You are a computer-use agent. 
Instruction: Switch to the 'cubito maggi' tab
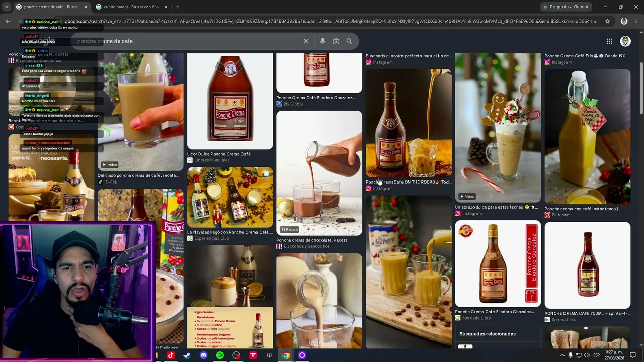(x=132, y=7)
